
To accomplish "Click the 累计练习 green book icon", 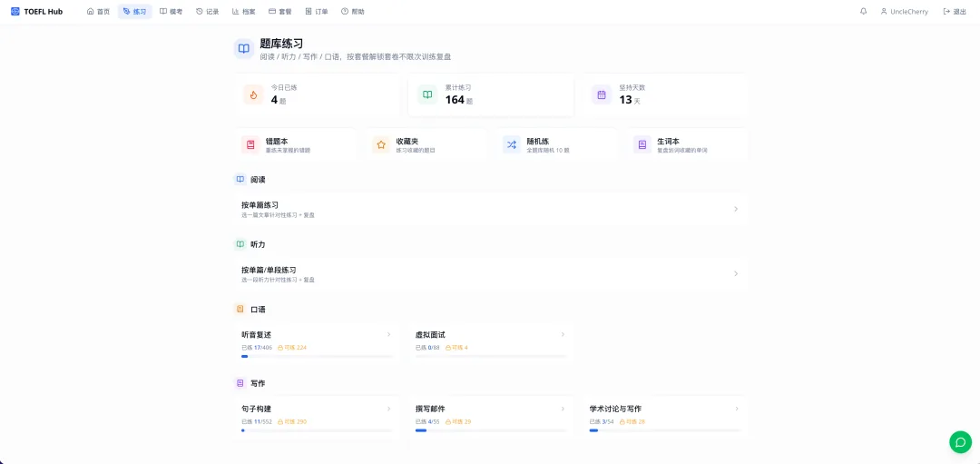I will (427, 95).
